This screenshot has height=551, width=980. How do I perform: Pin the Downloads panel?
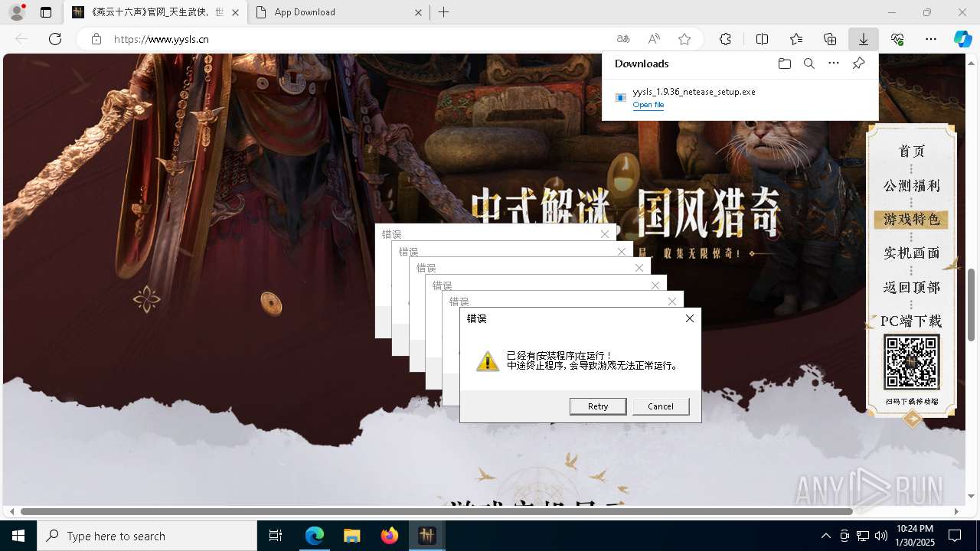coord(858,64)
